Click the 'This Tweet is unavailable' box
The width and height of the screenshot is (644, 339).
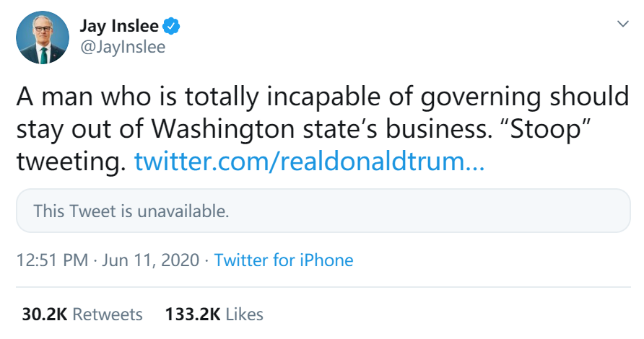[x=323, y=211]
